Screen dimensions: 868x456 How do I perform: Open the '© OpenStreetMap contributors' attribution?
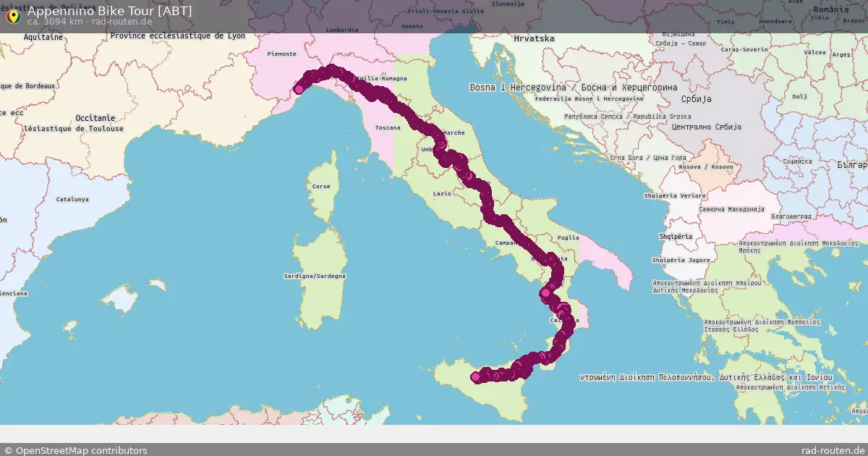[75, 450]
